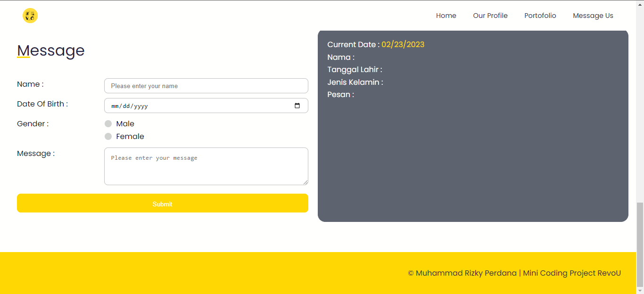Screen dimensions: 644x294
Task: Focus the message textarea
Action: pos(206,166)
